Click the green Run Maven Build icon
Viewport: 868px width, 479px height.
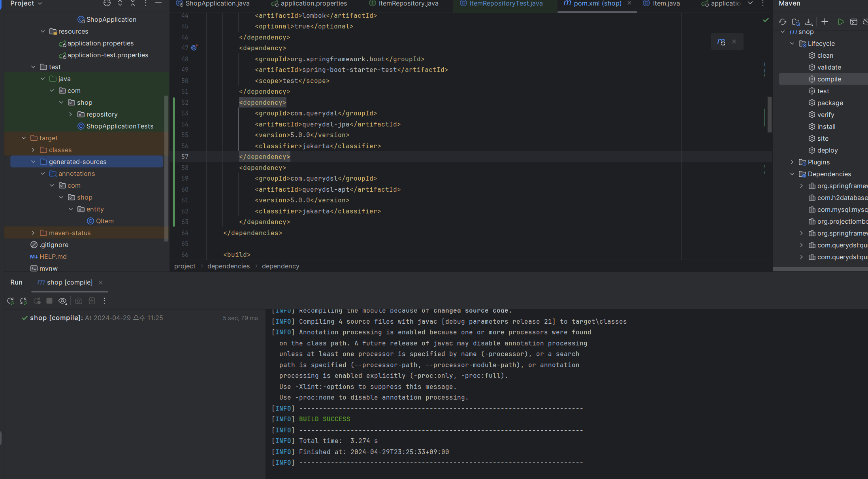click(x=841, y=22)
